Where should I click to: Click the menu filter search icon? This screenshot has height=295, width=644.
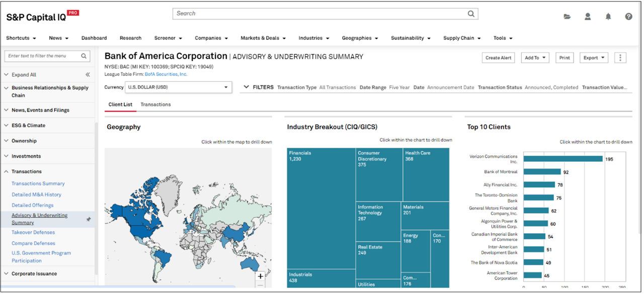pyautogui.click(x=84, y=56)
